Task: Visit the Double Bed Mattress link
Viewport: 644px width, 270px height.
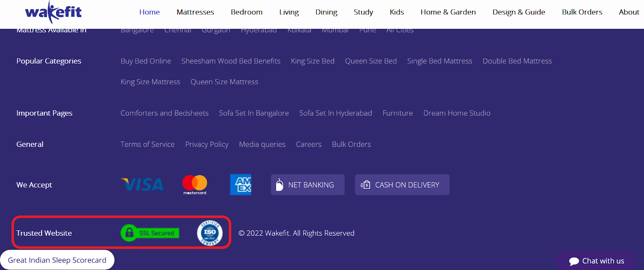Action: pyautogui.click(x=517, y=61)
